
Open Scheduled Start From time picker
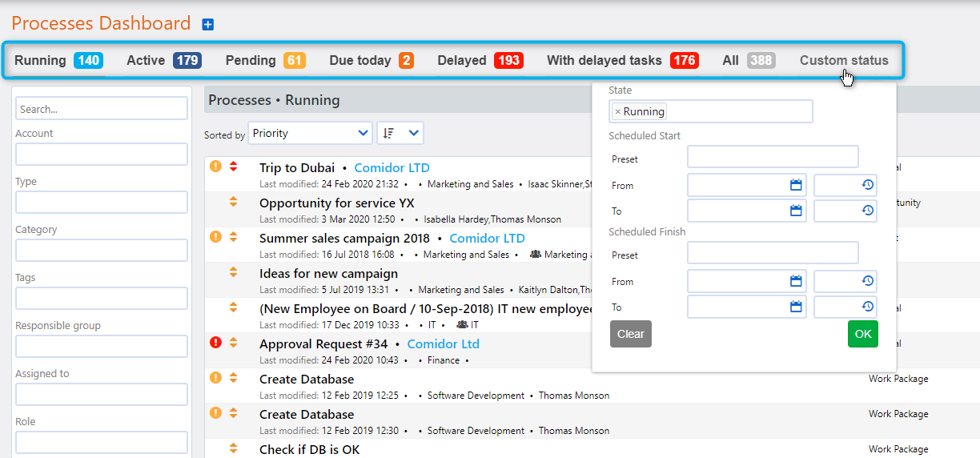[868, 186]
